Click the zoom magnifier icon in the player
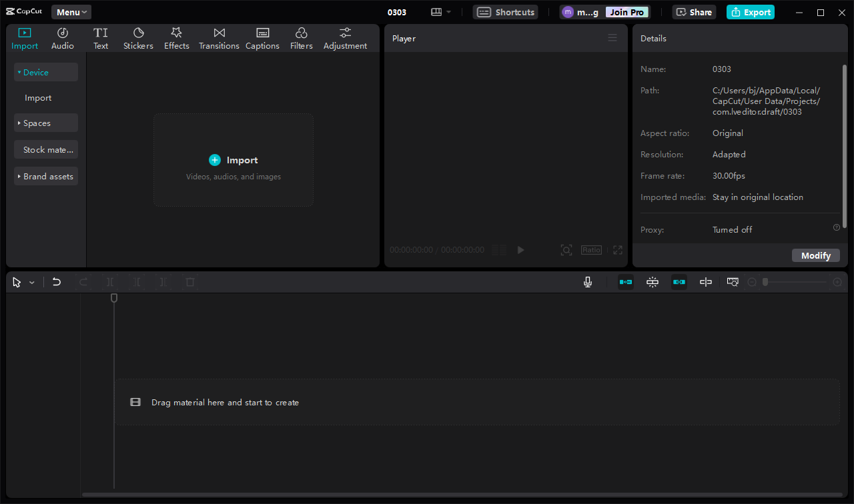The height and width of the screenshot is (504, 854). coord(566,249)
